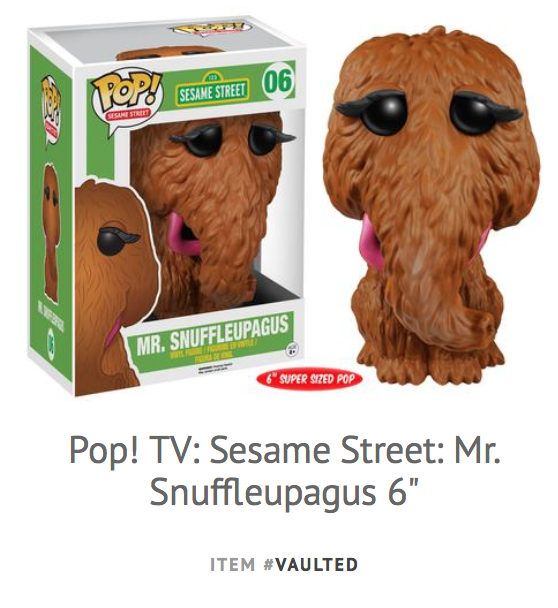The image size is (558, 608).
Task: Click the pink tongue on loose figure
Action: [370, 244]
